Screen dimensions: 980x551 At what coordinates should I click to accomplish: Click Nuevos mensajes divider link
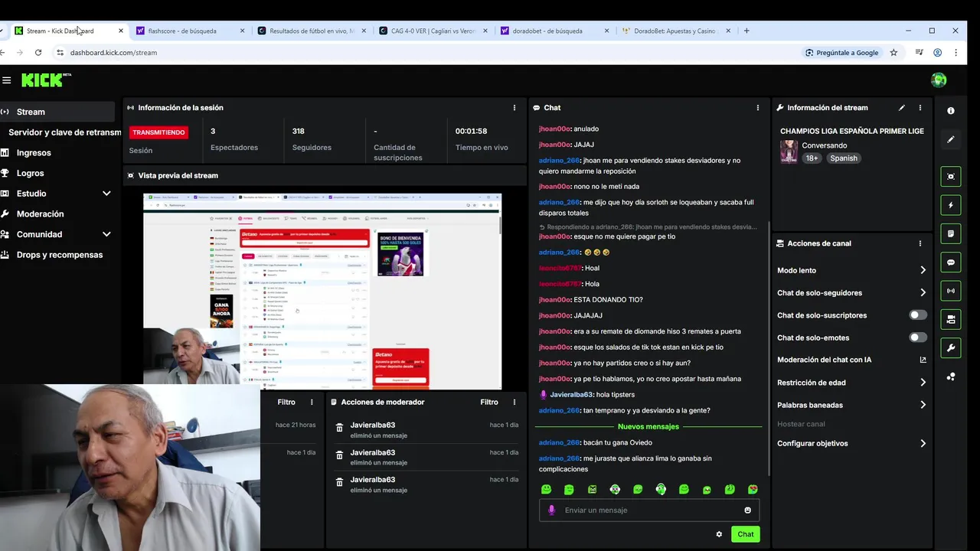tap(648, 426)
